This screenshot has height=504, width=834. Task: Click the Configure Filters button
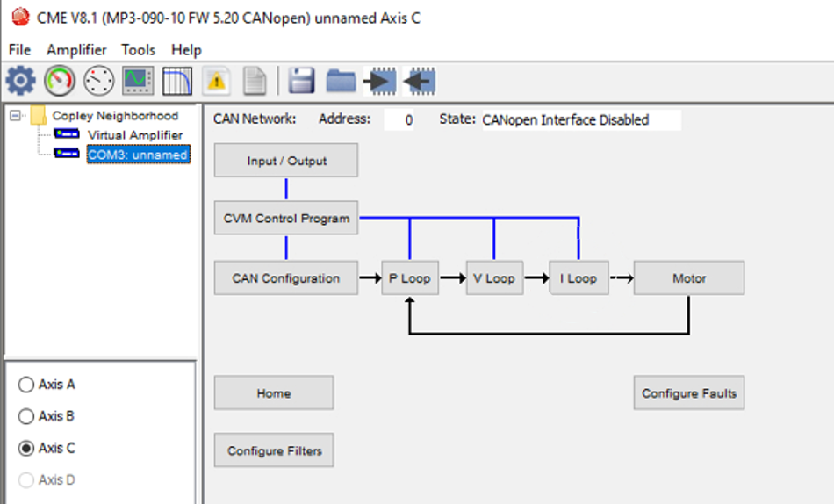point(274,450)
